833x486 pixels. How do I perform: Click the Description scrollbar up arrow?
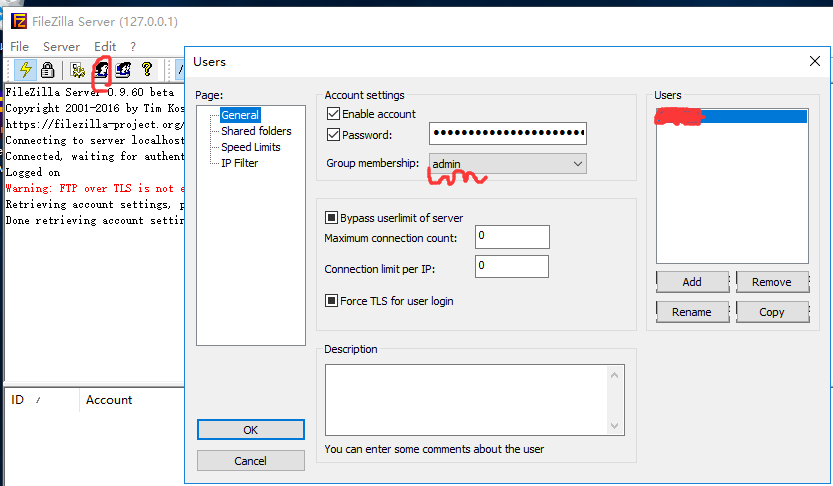(615, 375)
